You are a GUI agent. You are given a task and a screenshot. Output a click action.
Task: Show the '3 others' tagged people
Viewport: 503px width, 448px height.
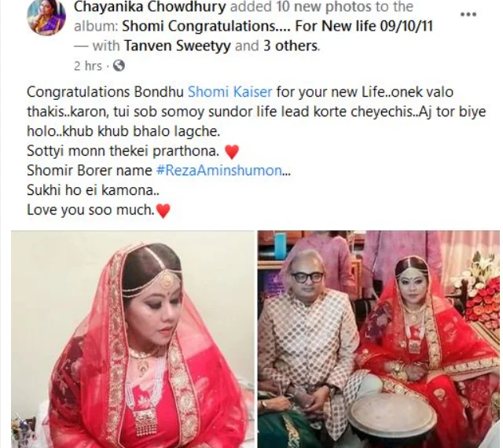pyautogui.click(x=291, y=46)
